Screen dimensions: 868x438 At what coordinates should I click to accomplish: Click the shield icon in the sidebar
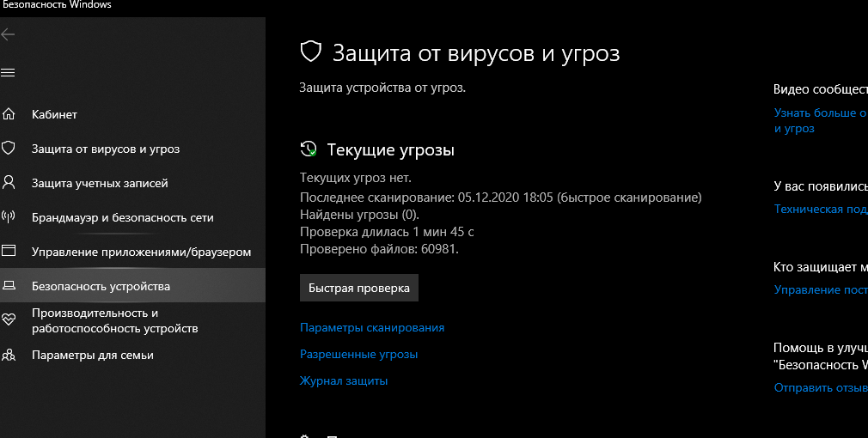tap(9, 149)
